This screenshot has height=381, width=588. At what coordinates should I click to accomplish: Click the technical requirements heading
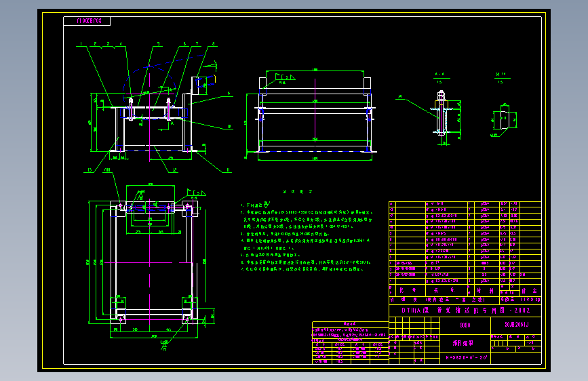(297, 192)
